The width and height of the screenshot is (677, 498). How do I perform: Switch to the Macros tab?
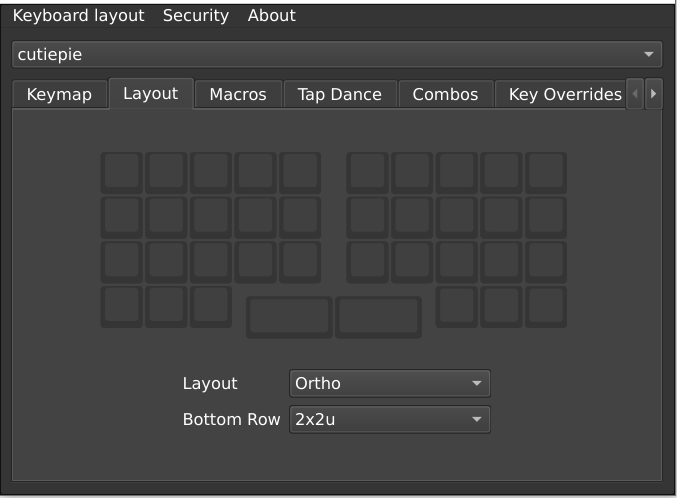(238, 95)
